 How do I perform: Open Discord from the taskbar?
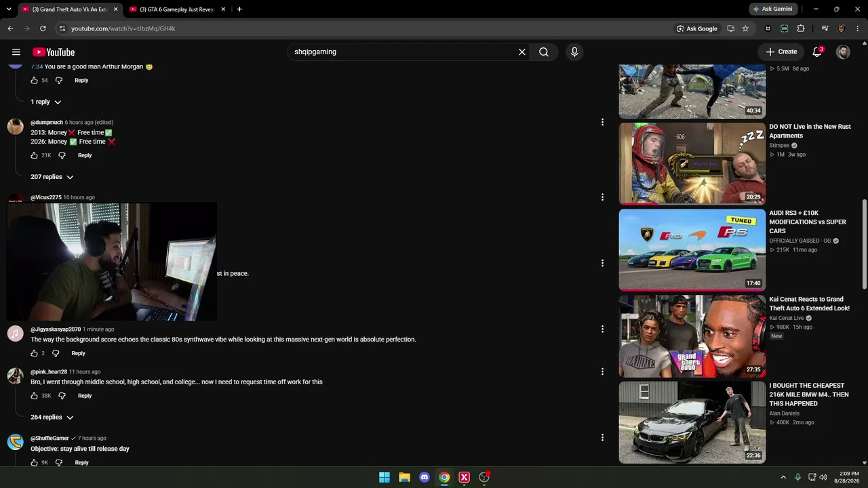point(425,477)
